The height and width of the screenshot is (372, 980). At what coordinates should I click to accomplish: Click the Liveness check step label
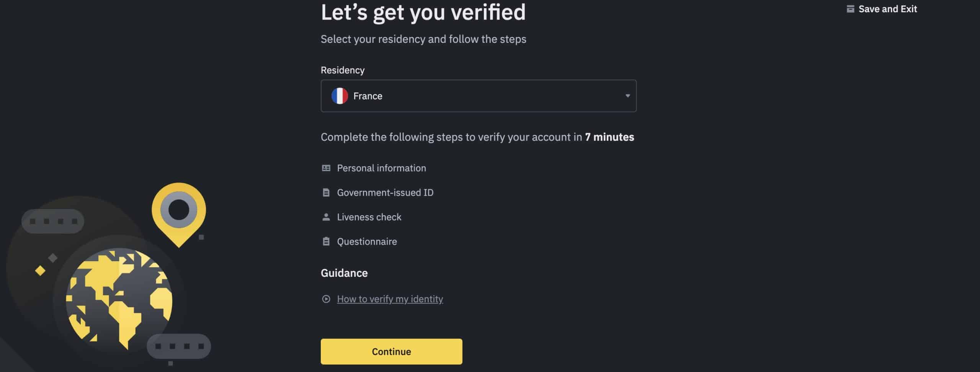pos(369,217)
